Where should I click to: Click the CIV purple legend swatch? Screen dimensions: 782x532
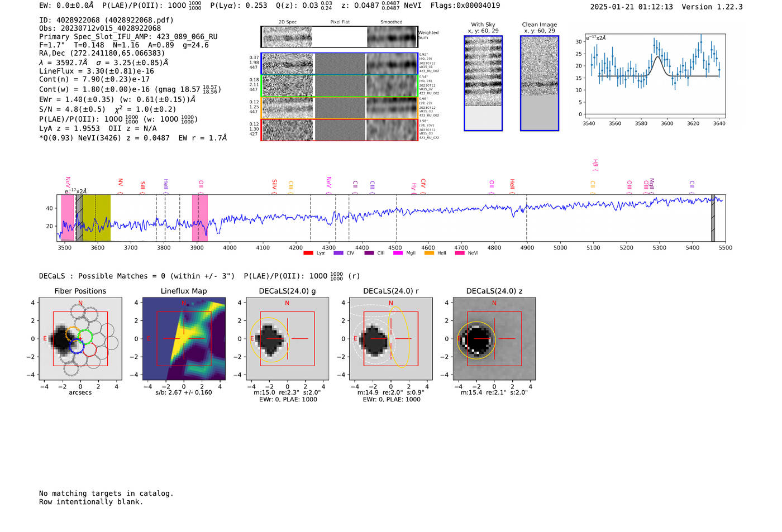coord(338,253)
